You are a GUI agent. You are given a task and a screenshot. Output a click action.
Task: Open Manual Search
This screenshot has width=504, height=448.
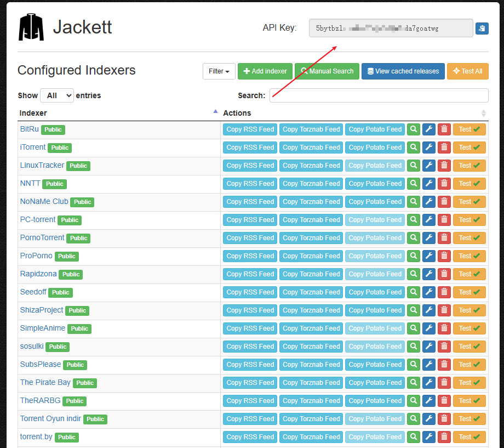tap(327, 71)
